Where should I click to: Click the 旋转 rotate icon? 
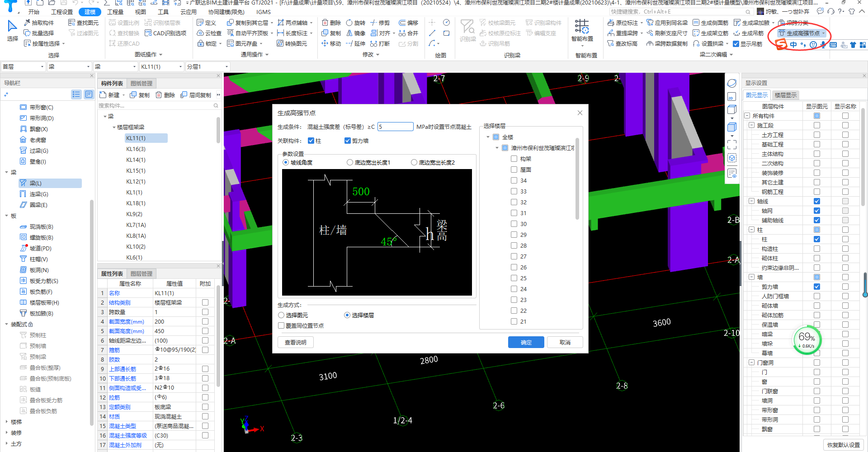[349, 23]
